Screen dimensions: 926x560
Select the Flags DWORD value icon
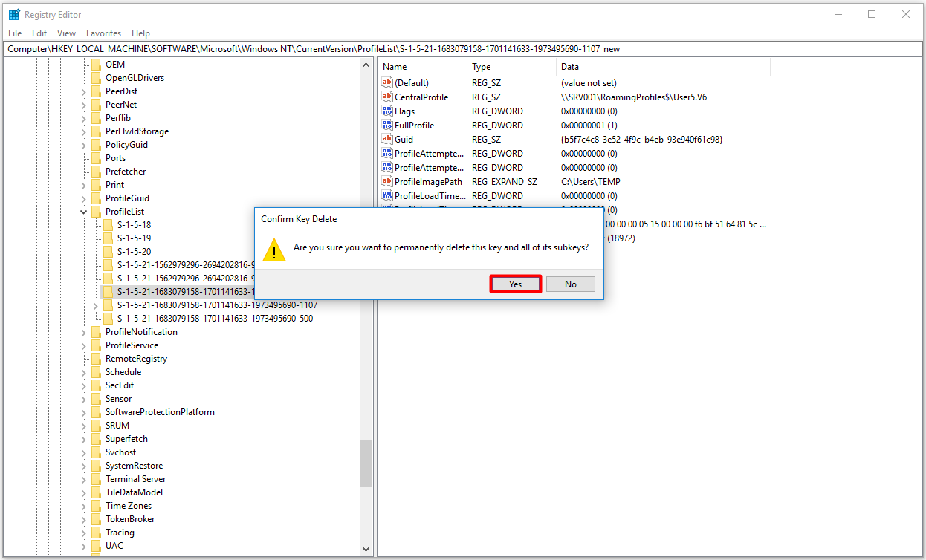click(x=386, y=111)
